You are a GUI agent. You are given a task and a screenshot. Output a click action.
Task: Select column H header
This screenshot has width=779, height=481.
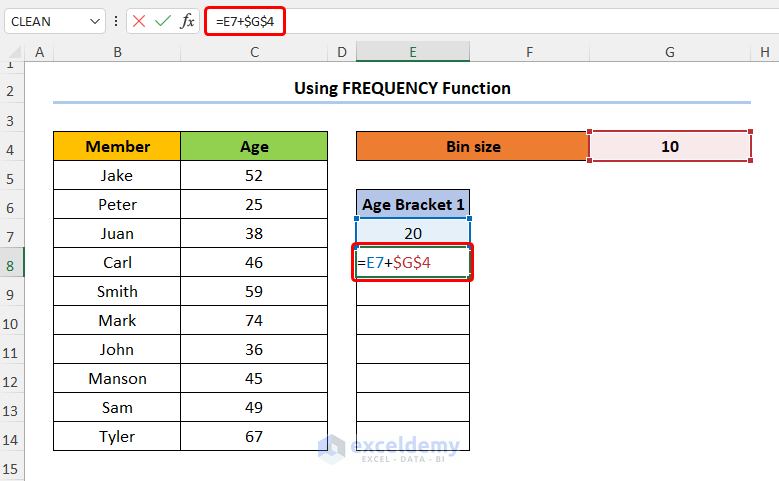[x=765, y=52]
